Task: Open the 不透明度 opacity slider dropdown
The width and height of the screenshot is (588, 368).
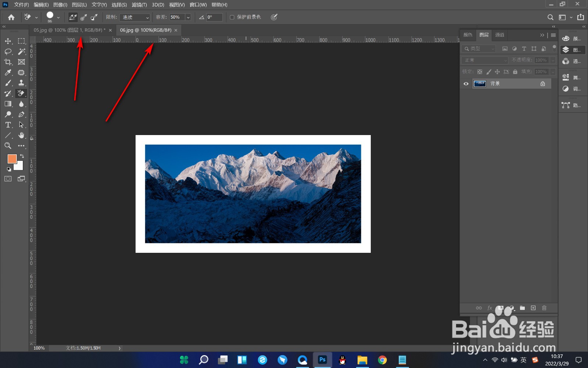Action: [553, 60]
